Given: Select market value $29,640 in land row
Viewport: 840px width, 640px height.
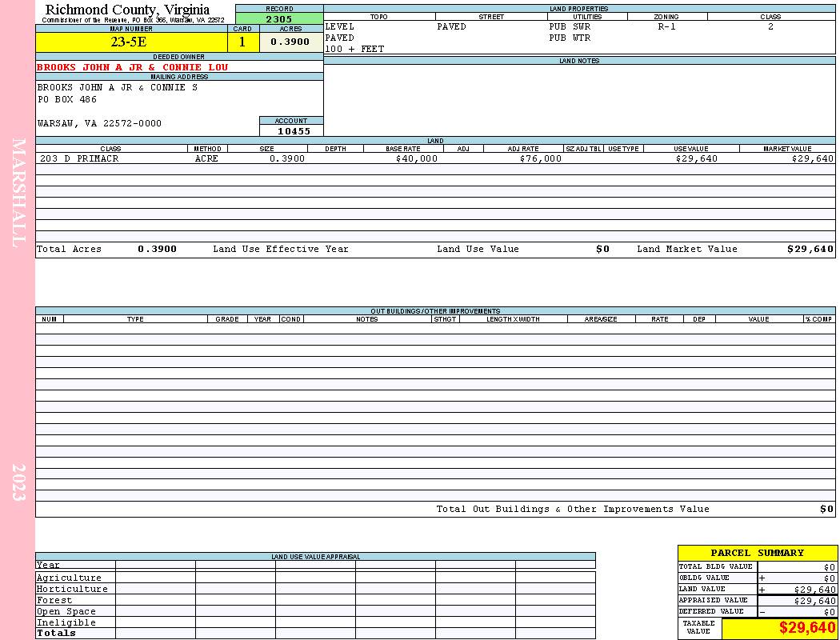Looking at the screenshot, I should (x=813, y=158).
